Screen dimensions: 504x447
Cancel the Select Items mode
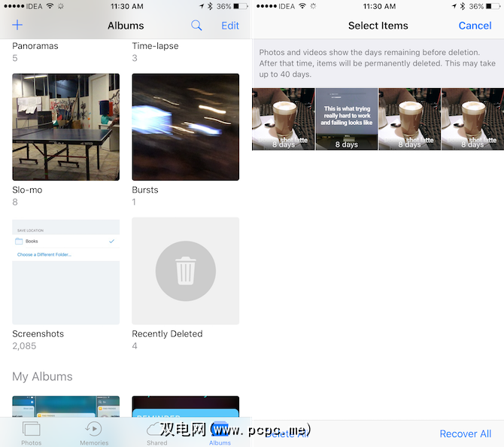point(475,26)
